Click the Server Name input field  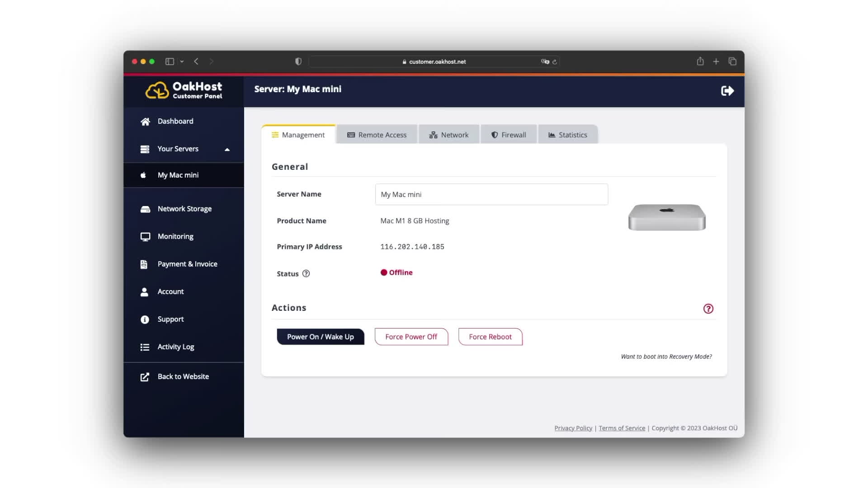(491, 194)
